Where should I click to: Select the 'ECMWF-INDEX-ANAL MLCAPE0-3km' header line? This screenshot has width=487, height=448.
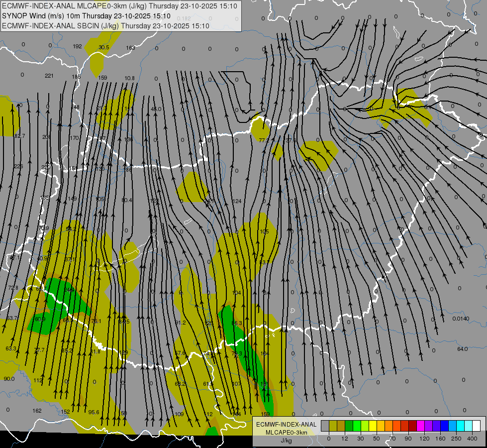[x=119, y=6]
